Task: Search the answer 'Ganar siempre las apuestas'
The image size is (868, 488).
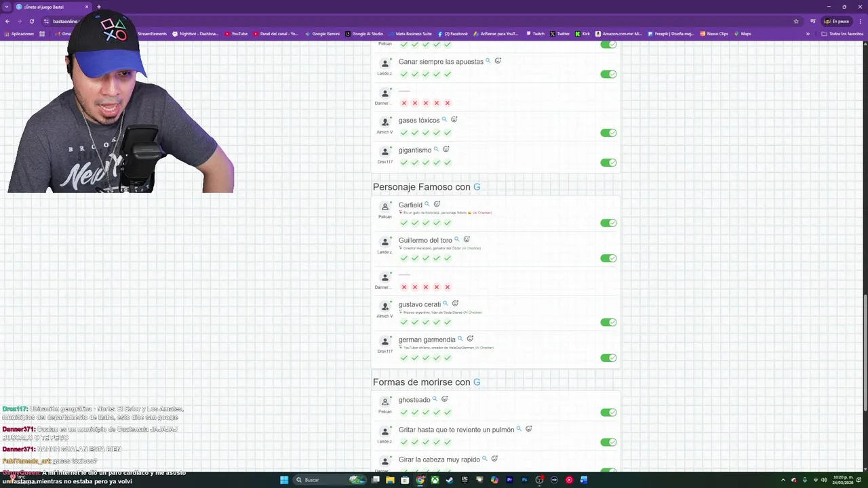Action: click(x=488, y=61)
